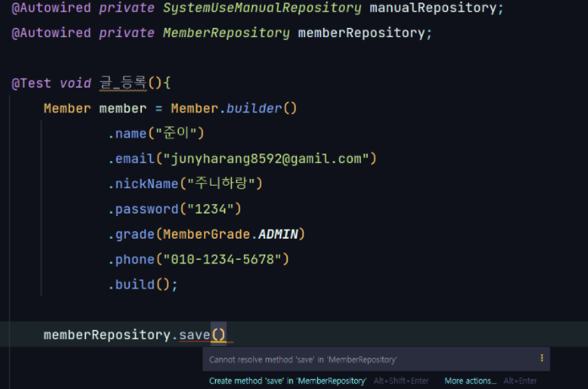
Task: Place cursor inside save() parentheses
Action: click(218, 335)
